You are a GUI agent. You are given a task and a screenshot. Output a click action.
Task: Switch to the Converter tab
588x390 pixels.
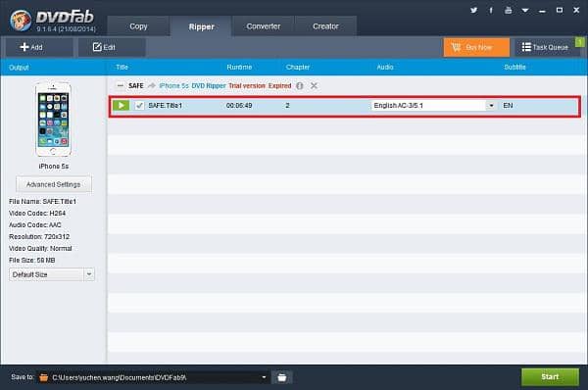click(264, 26)
